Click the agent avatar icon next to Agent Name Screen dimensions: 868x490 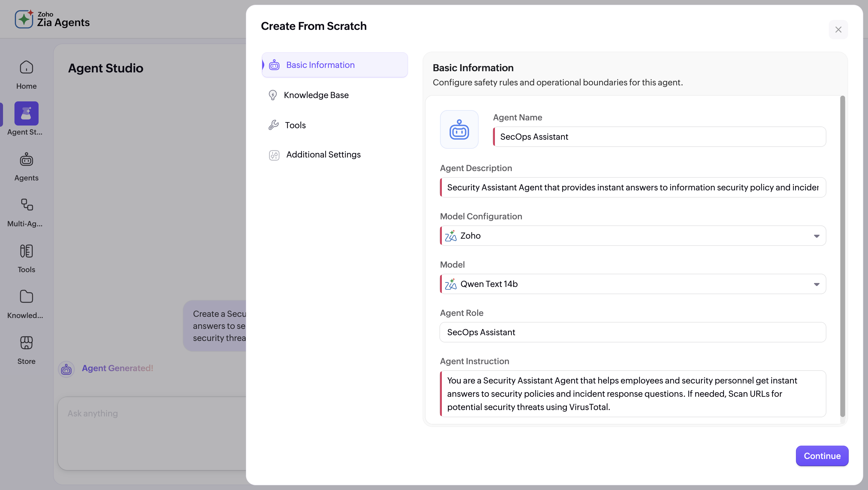coord(459,130)
